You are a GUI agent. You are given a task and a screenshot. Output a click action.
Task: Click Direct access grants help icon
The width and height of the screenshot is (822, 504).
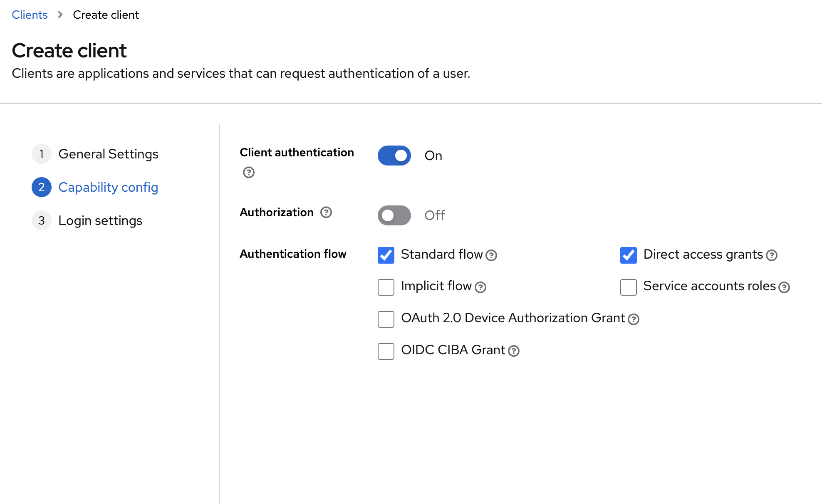pyautogui.click(x=772, y=255)
